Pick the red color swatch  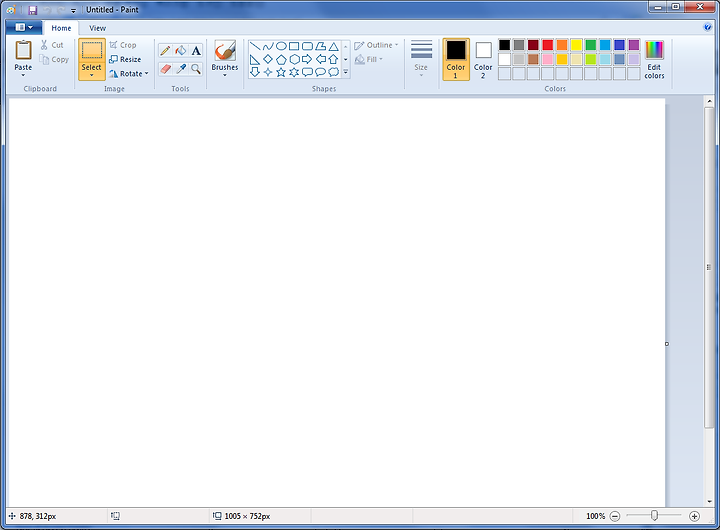tap(547, 45)
